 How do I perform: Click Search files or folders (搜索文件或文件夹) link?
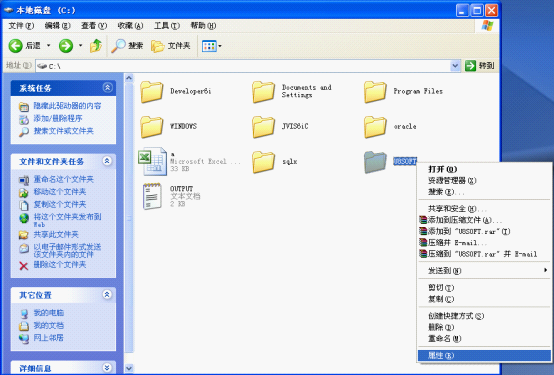64,131
